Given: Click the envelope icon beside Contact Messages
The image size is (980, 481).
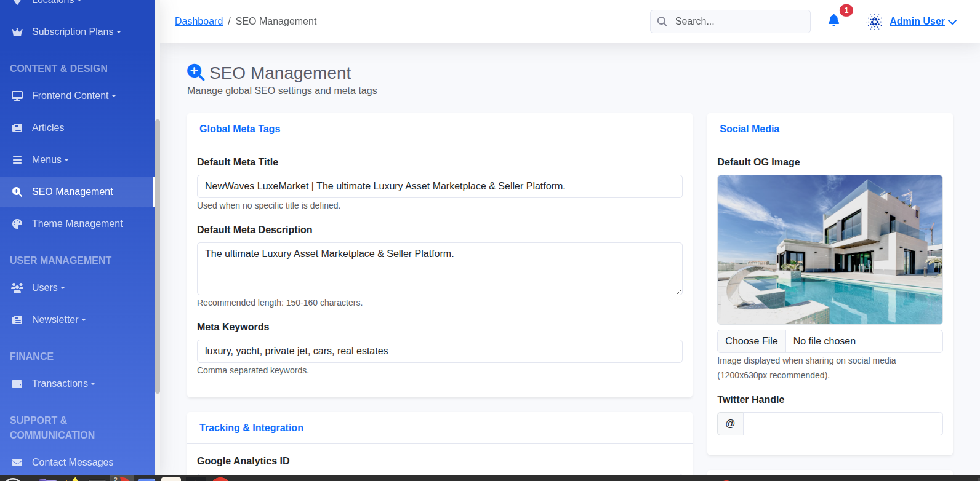Looking at the screenshot, I should click(x=17, y=463).
